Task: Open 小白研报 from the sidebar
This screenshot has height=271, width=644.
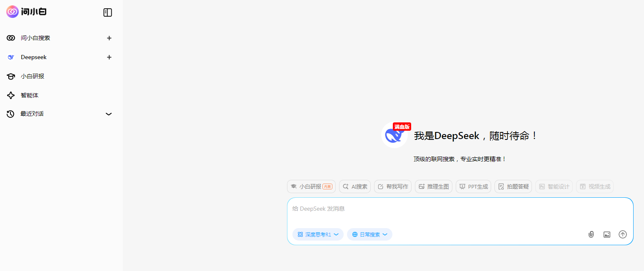Action: (31, 76)
